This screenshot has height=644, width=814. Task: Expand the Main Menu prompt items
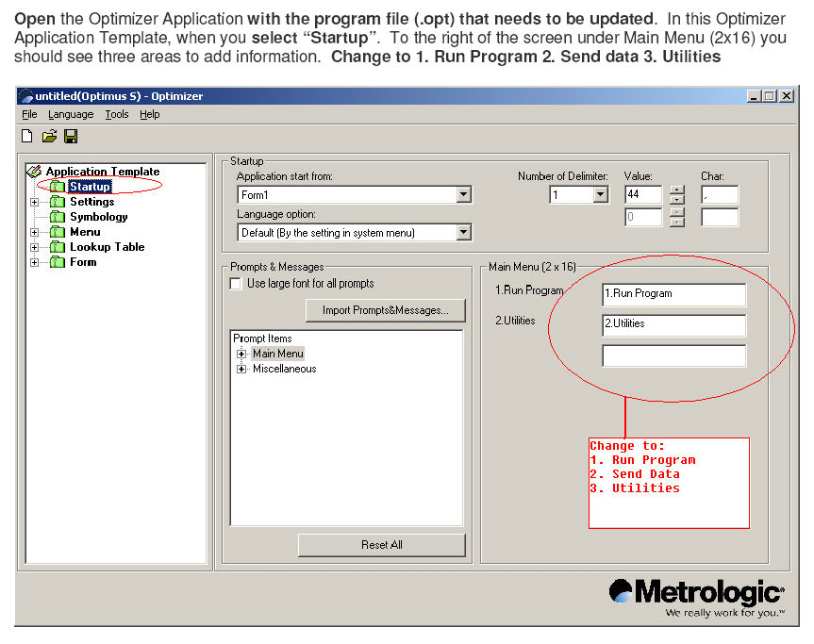click(241, 354)
